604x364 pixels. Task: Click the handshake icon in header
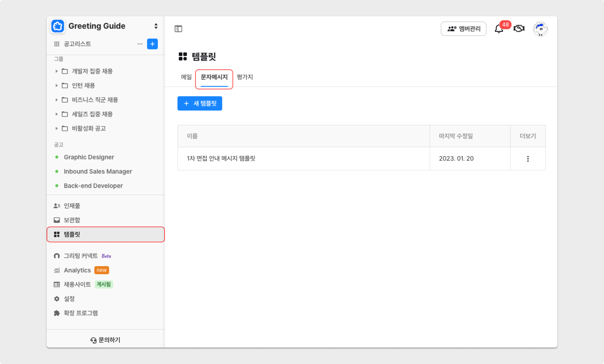pyautogui.click(x=519, y=29)
